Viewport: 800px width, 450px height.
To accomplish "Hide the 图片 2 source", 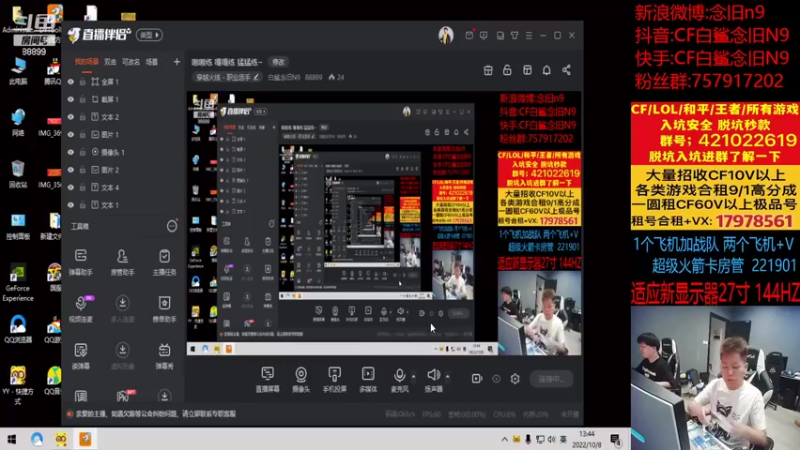I will (71, 170).
